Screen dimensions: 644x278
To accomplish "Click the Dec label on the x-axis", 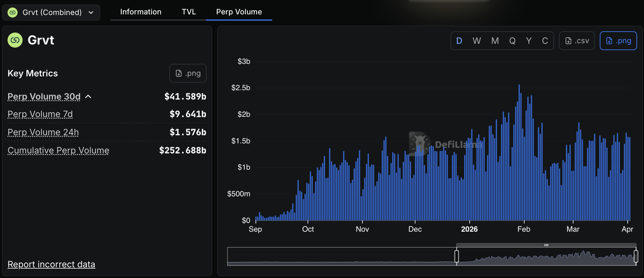I will 415,229.
